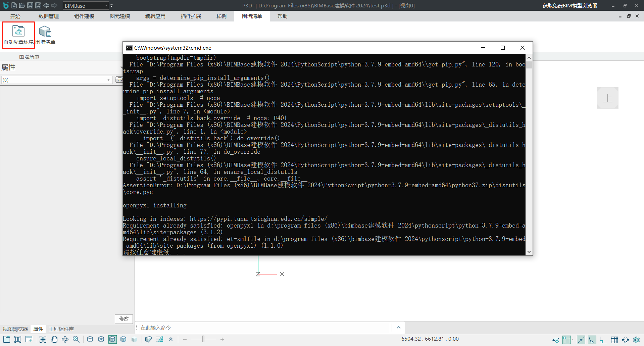The height and width of the screenshot is (346, 644).
Task: Switch to the 数据管理 ribbon tab
Action: pyautogui.click(x=49, y=16)
